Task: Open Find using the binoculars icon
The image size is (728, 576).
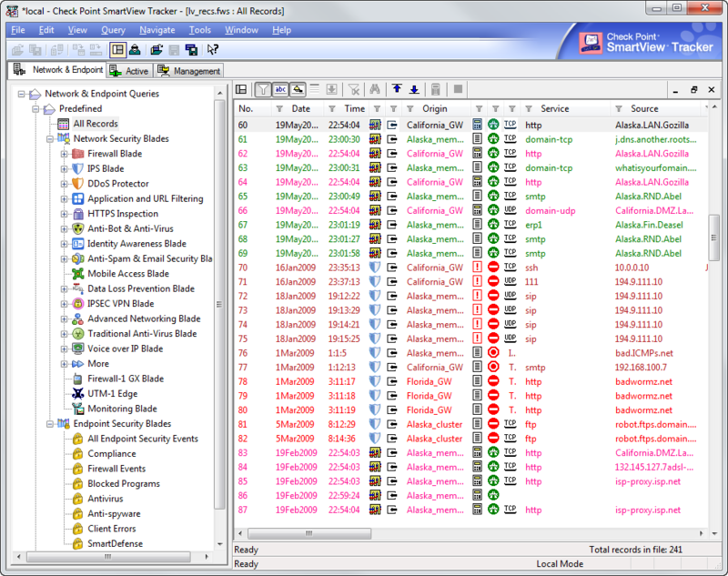Action: [x=375, y=89]
